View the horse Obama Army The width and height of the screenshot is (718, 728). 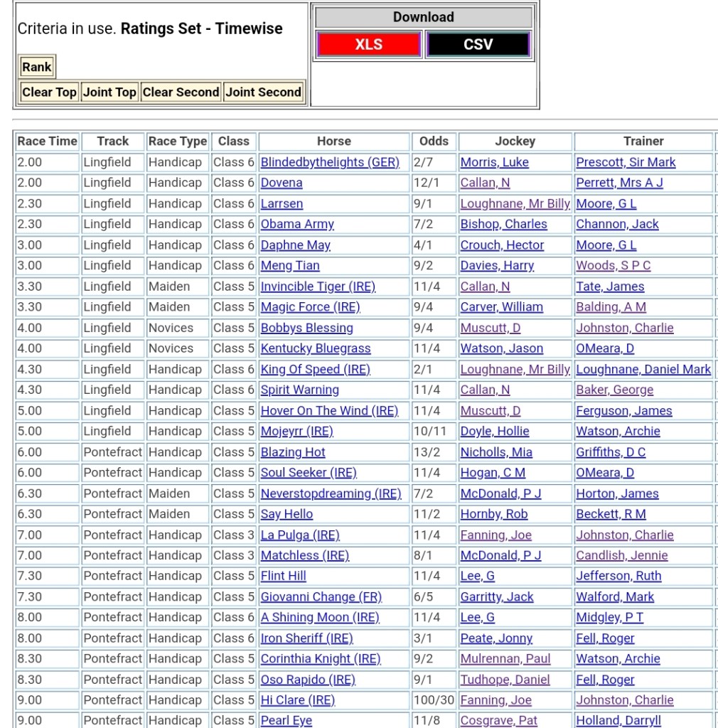click(x=297, y=224)
